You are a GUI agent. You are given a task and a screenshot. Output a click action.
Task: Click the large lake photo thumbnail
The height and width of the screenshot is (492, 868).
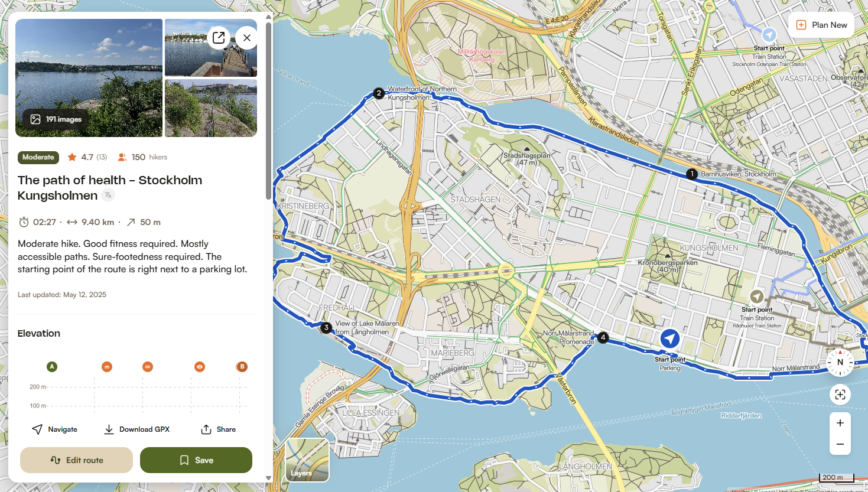coord(89,77)
